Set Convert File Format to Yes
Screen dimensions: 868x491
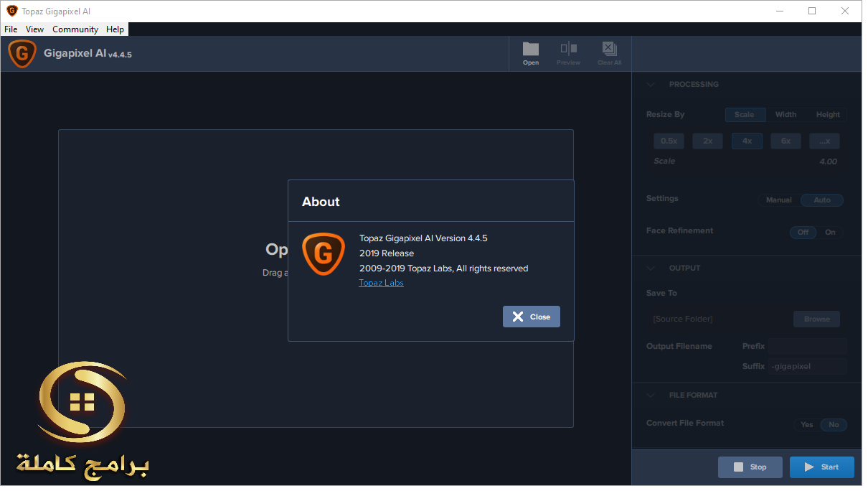tap(807, 424)
